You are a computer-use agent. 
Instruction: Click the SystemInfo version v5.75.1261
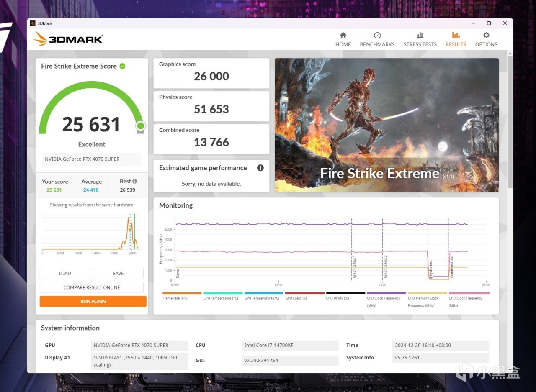coord(441,358)
